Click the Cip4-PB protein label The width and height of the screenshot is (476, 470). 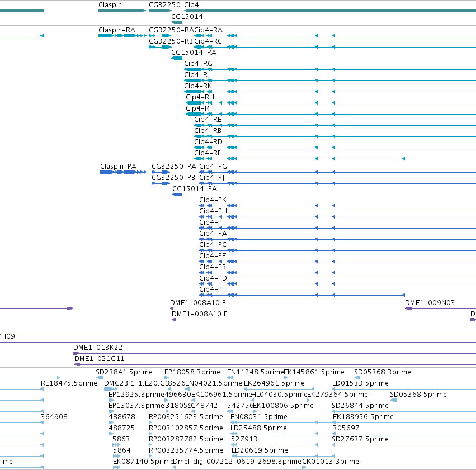(x=213, y=267)
